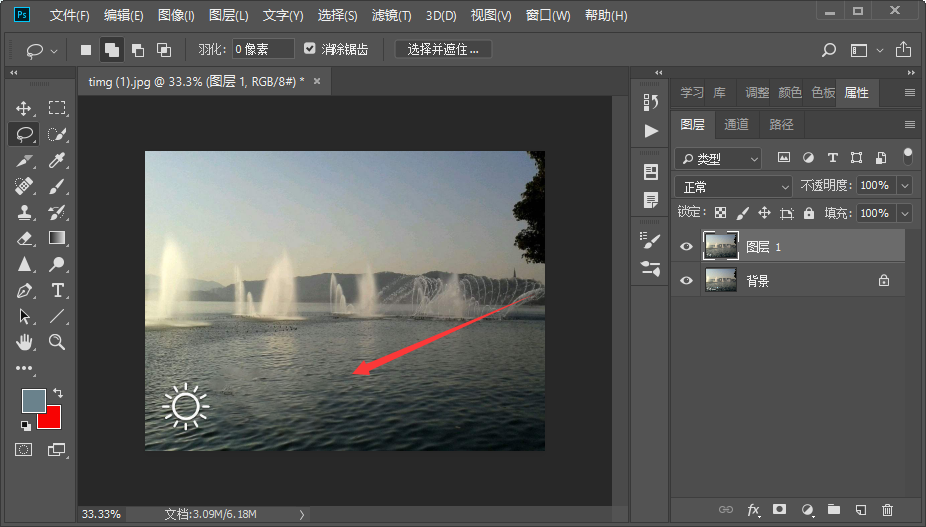Select the Horizontal Type tool
This screenshot has width=926, height=527.
coord(58,290)
